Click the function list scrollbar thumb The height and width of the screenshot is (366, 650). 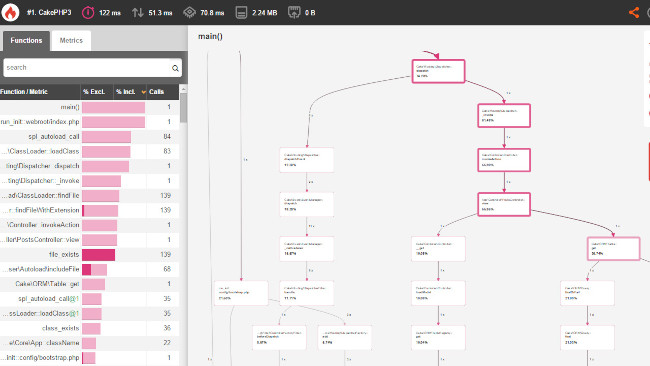coord(183,108)
